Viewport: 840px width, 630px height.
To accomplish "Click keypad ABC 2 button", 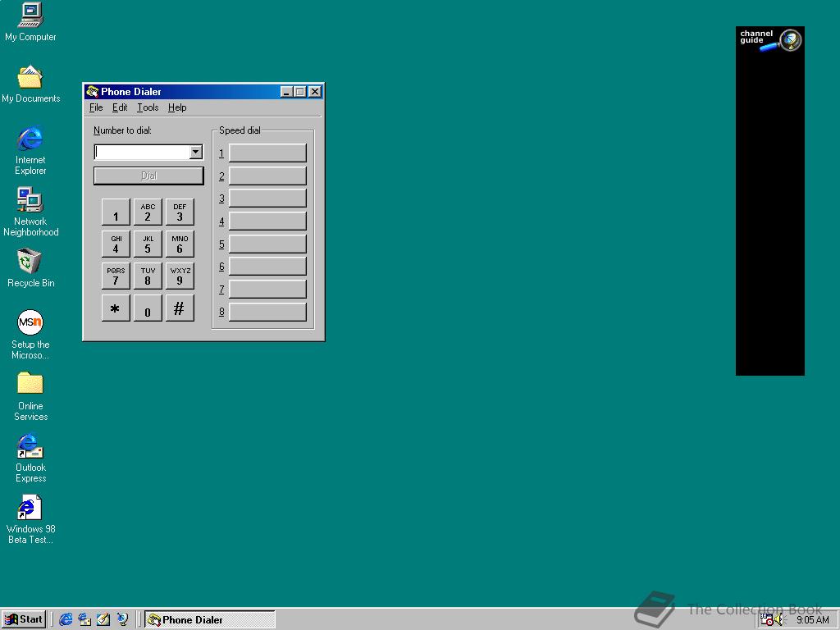I will pos(148,212).
